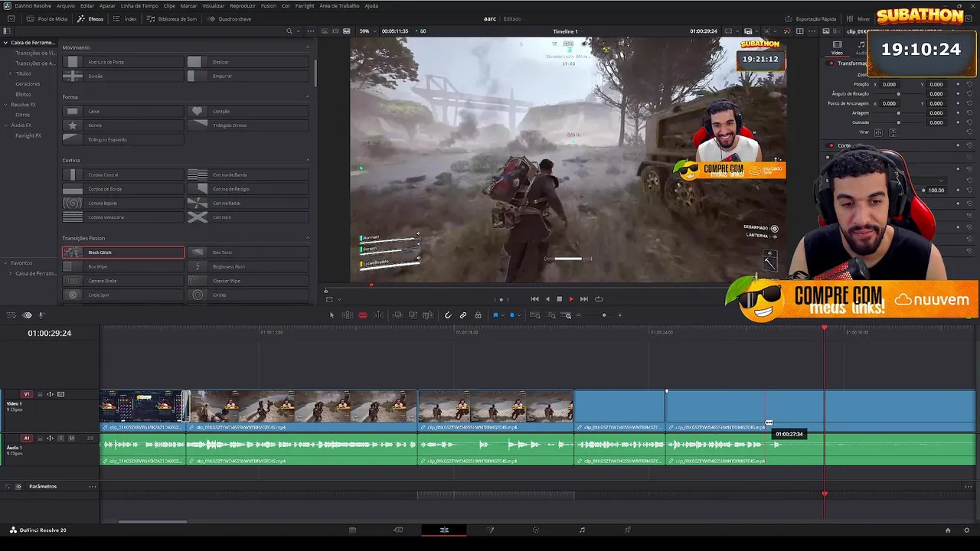Viewport: 980px width, 551px height.
Task: Collapse the Movimento effects section
Action: [x=308, y=47]
